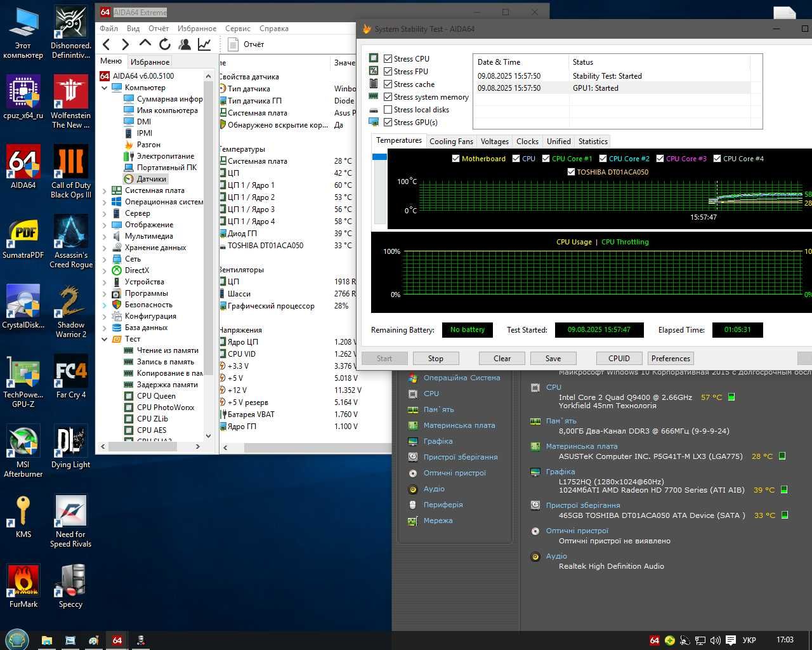Click the AIDA64 tree vertical scrollbar down arrow
The image size is (812, 650).
208,436
